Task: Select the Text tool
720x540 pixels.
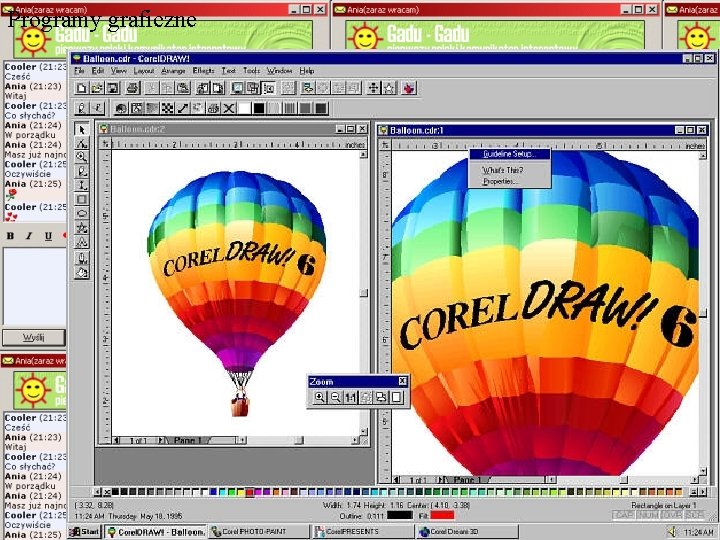Action: 82,242
